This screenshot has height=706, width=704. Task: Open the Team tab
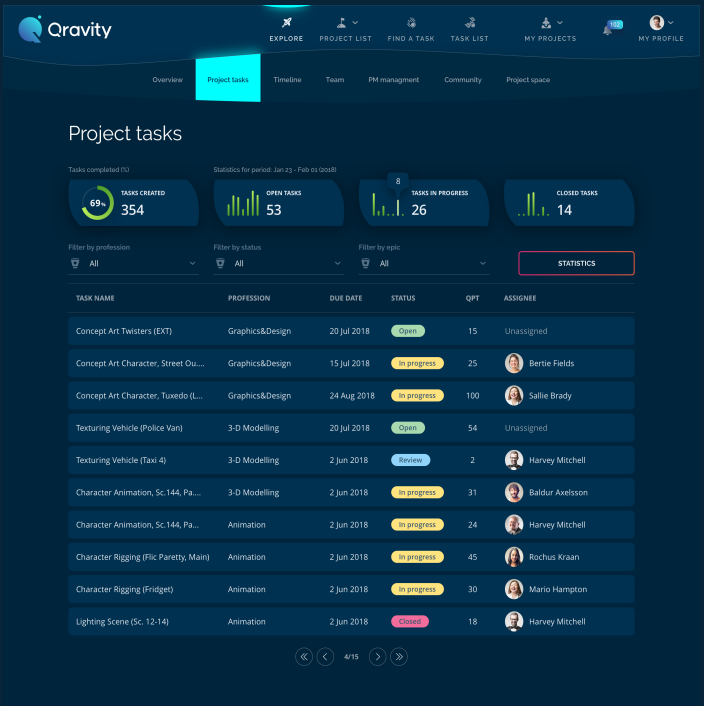point(335,80)
